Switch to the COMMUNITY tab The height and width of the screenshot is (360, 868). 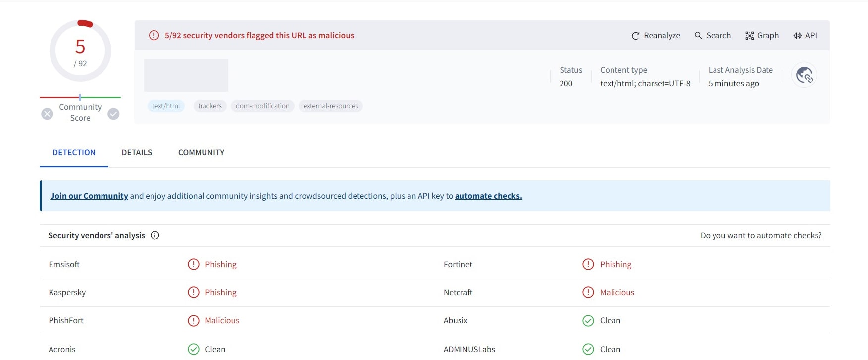(201, 152)
